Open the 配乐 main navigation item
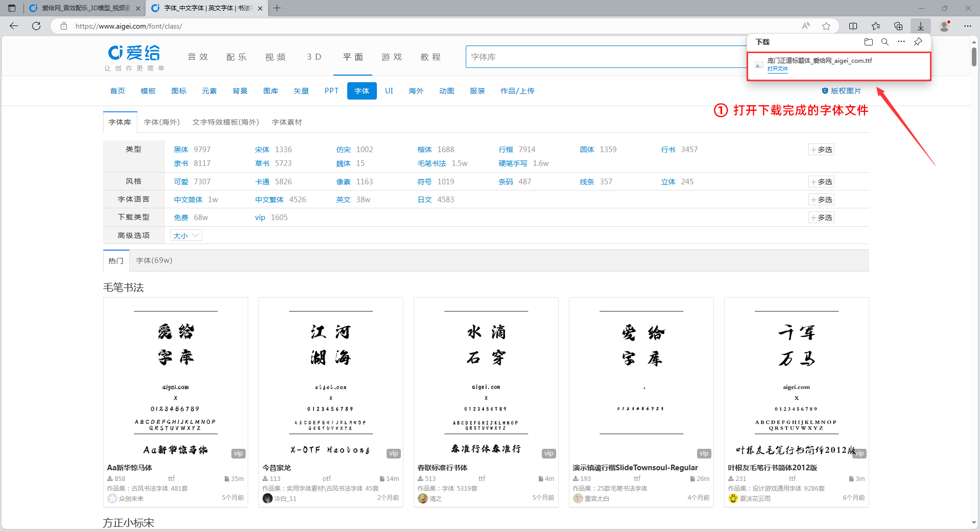 [x=236, y=57]
